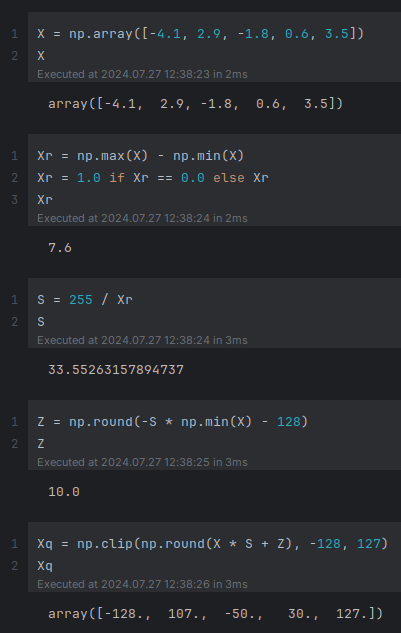Click the output array([-4.1, 2.9, -1.8, 0.6, 3.5])
This screenshot has width=401, height=633.
click(x=195, y=104)
